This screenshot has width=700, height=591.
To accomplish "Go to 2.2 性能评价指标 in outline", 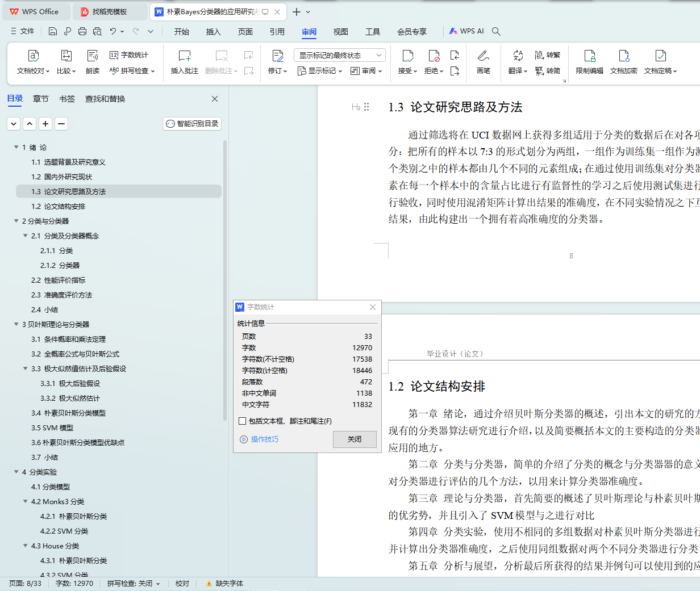I will (59, 280).
